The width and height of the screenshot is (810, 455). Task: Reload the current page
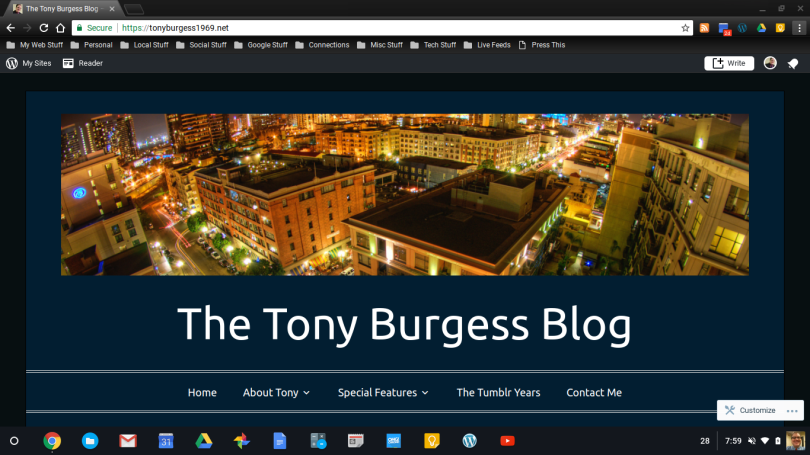44,28
